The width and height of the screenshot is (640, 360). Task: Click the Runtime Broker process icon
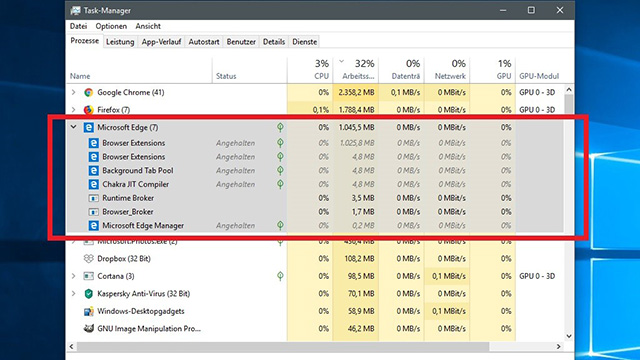(93, 198)
